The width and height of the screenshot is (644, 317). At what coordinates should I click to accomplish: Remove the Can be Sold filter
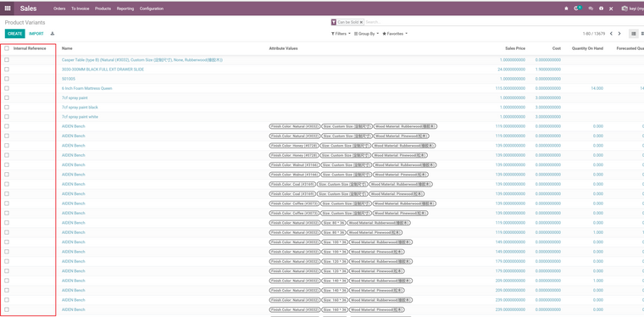[361, 22]
